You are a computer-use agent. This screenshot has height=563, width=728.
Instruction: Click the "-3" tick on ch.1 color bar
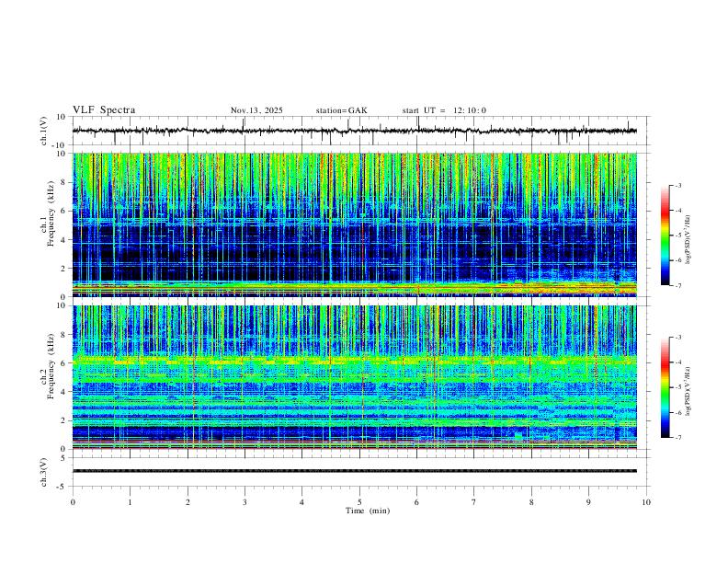(677, 185)
